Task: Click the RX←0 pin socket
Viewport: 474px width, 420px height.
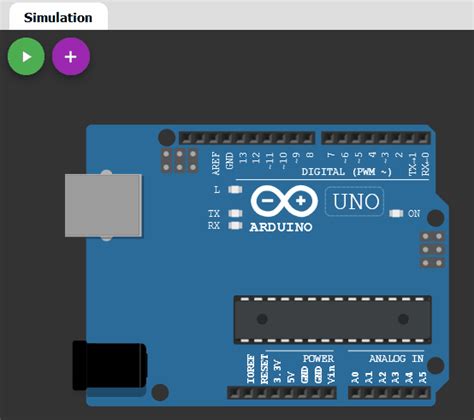Action: pos(424,138)
